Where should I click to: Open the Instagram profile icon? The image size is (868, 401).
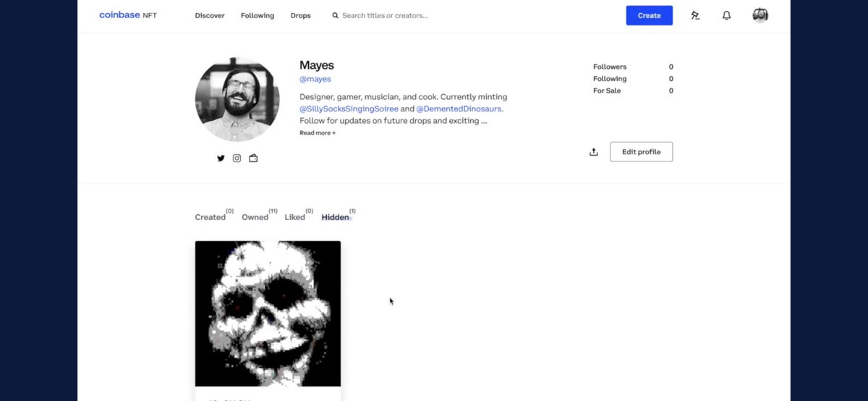click(x=237, y=158)
